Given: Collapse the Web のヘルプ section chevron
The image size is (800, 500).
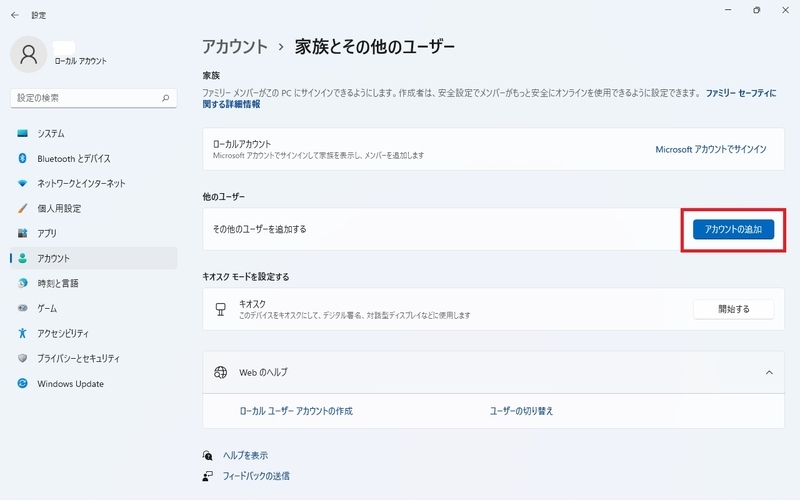Looking at the screenshot, I should point(769,372).
